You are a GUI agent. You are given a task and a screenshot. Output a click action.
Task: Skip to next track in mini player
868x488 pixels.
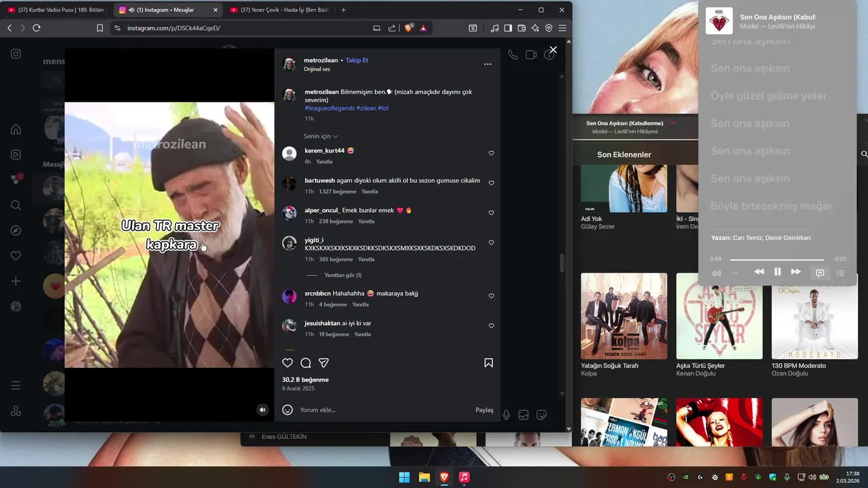click(x=796, y=272)
